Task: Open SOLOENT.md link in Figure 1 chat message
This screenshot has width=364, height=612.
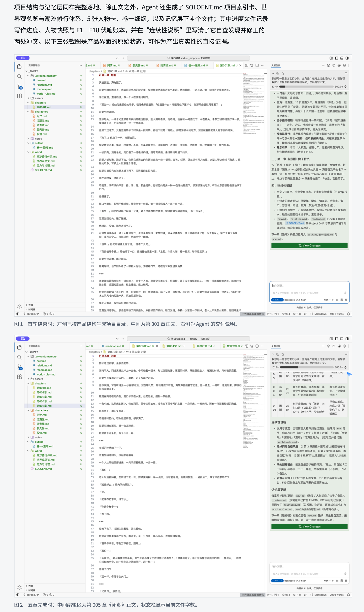Action: 295,223
